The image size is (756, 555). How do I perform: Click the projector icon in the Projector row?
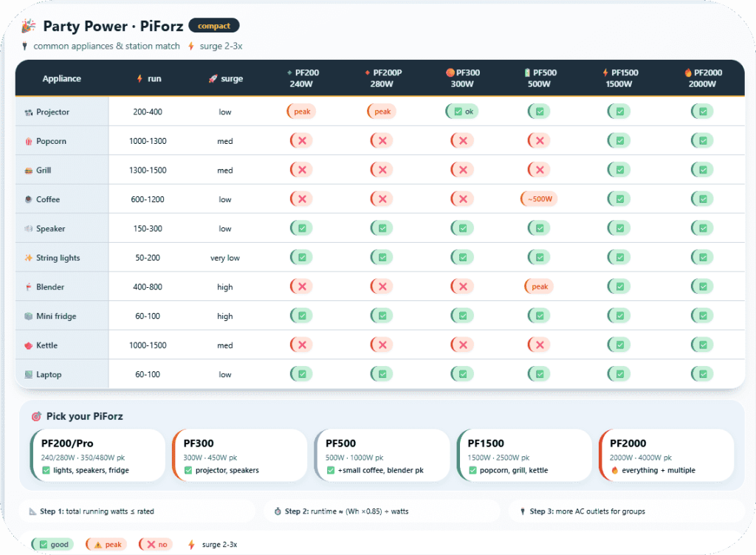click(x=28, y=112)
